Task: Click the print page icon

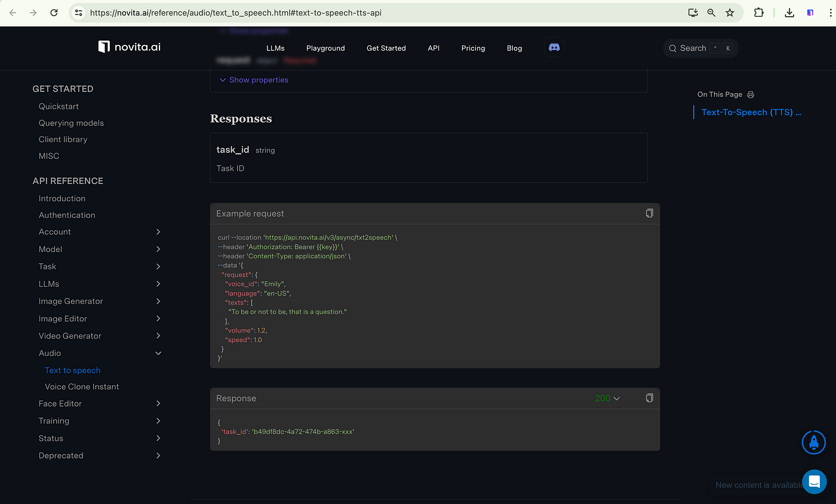Action: click(x=751, y=94)
